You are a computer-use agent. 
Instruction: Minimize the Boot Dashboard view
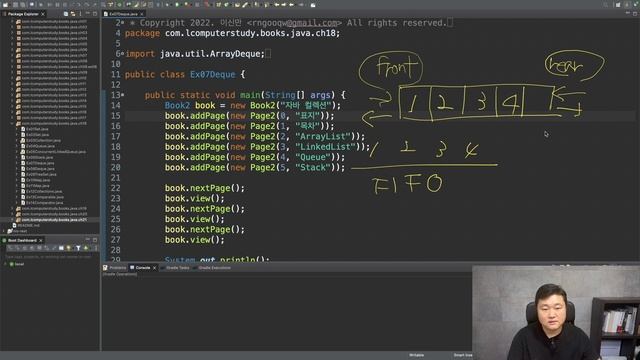88,240
